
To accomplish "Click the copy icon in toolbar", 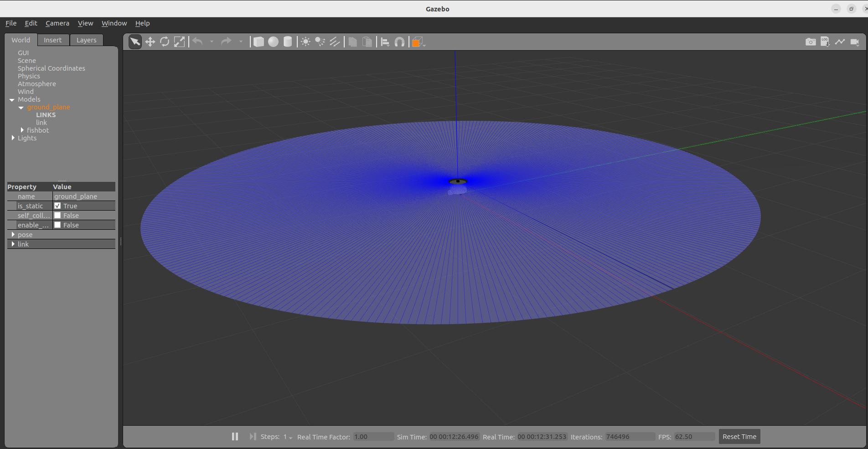I will (352, 42).
